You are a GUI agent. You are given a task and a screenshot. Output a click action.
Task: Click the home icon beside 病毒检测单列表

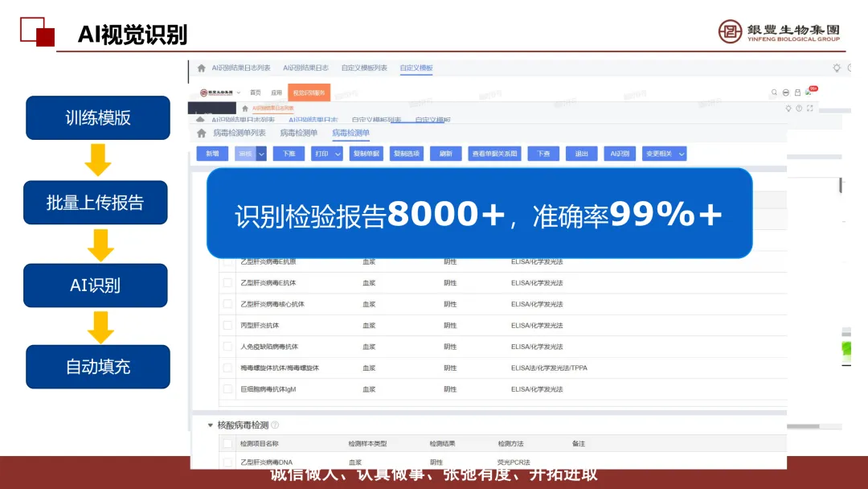tap(202, 133)
